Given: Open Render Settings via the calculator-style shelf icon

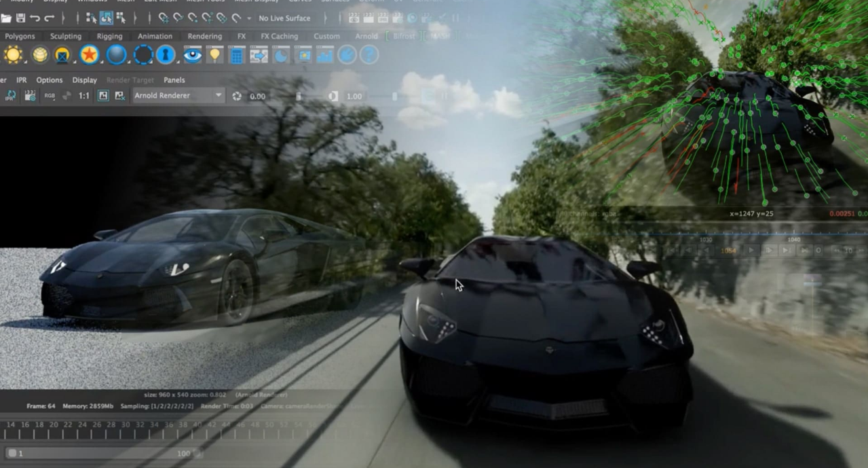Looking at the screenshot, I should [x=236, y=55].
